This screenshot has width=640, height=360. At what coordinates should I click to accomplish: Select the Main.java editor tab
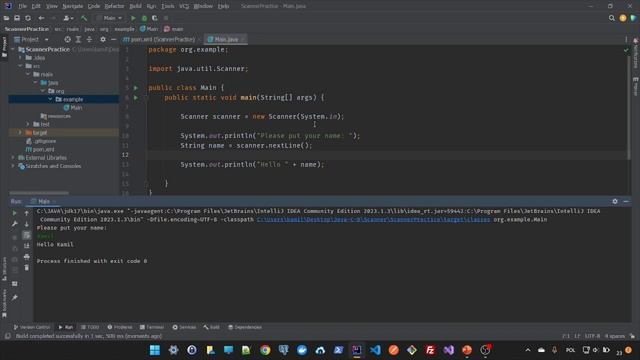225,39
